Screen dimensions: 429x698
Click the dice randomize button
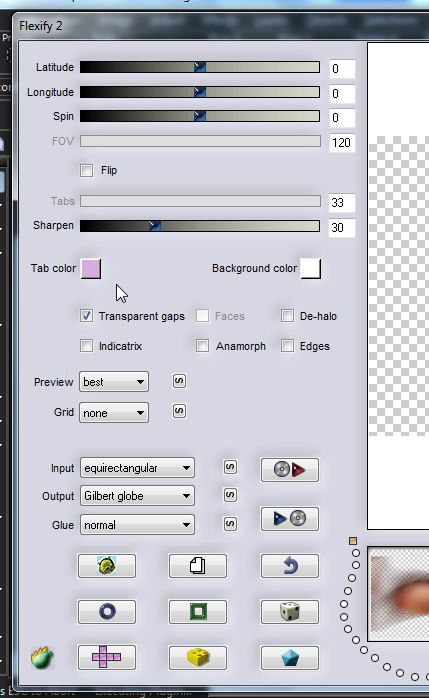[290, 612]
